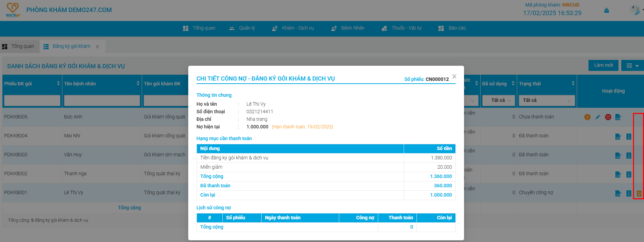Click the patient name Văn Huy
The height and width of the screenshot is (242, 644).
click(73, 155)
